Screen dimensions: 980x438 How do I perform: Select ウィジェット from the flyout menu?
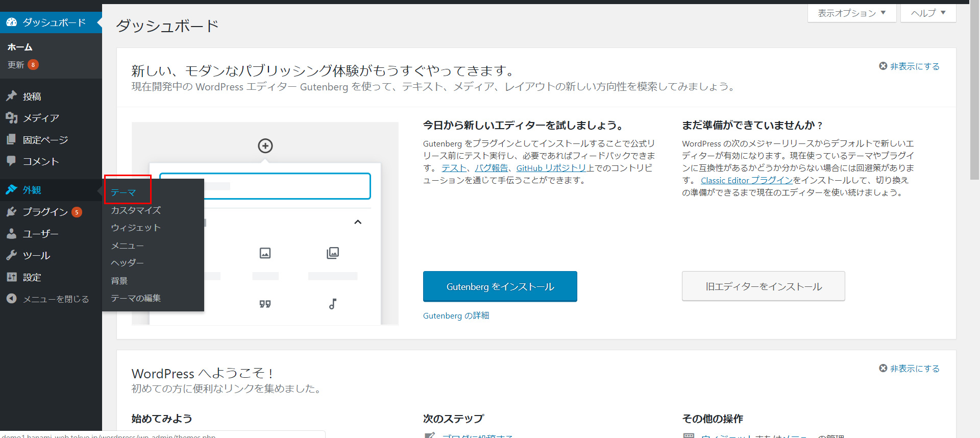tap(136, 228)
